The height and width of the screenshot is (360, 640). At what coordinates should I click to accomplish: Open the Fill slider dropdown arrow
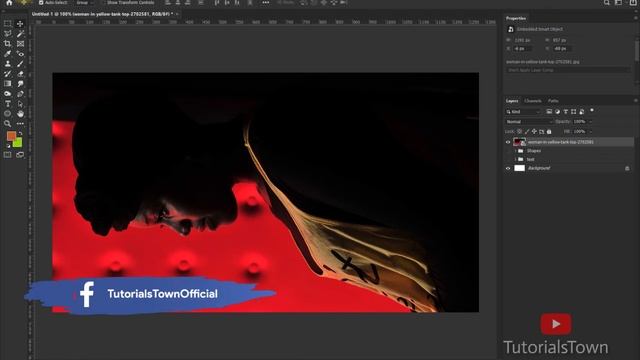(x=590, y=131)
